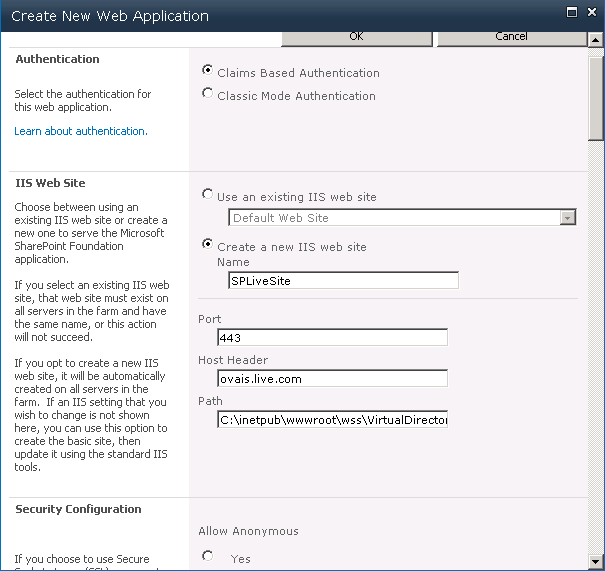605x571 pixels.
Task: Maximize the Create New Web Application dialog
Action: point(570,15)
